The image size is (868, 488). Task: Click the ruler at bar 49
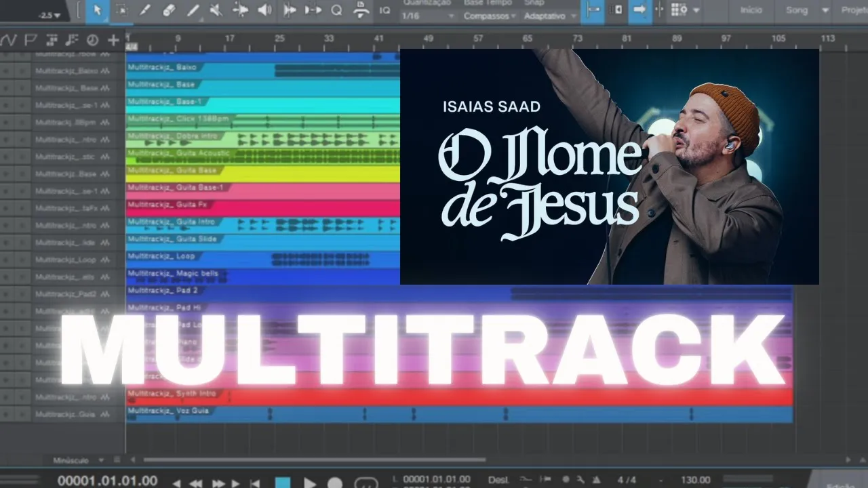(428, 39)
